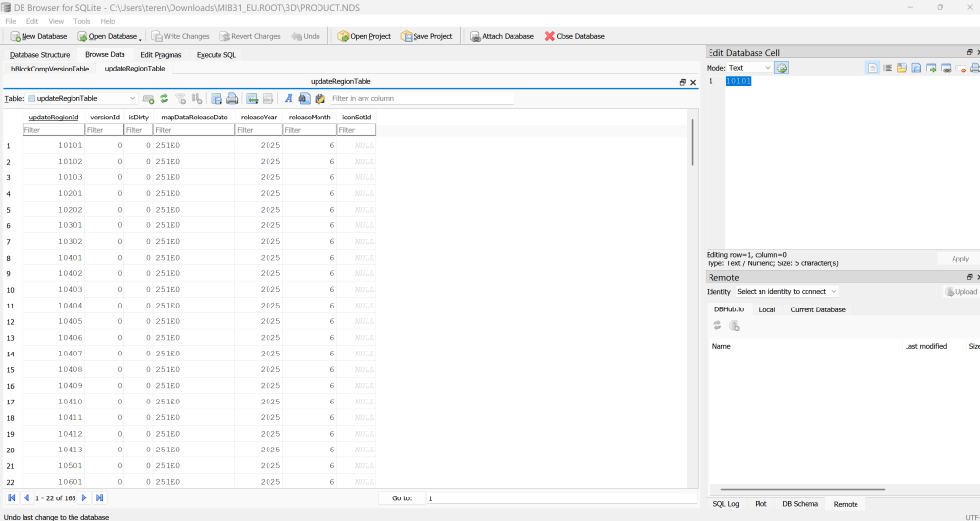Switch to Execute SQL tab
The image size is (980, 521).
point(217,54)
